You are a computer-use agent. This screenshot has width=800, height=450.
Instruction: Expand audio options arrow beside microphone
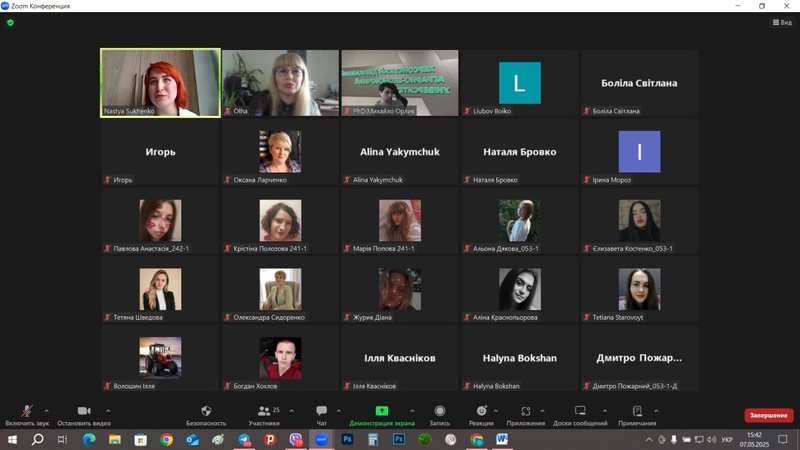click(49, 410)
